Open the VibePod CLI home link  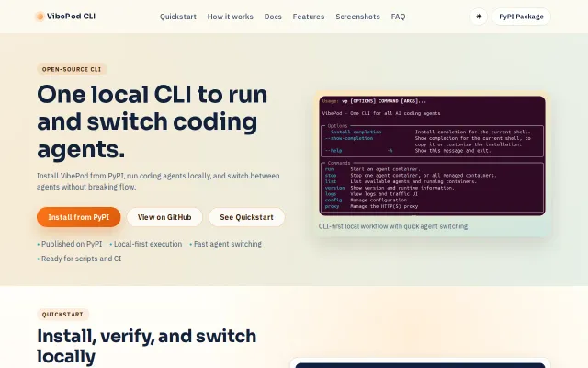tap(65, 17)
